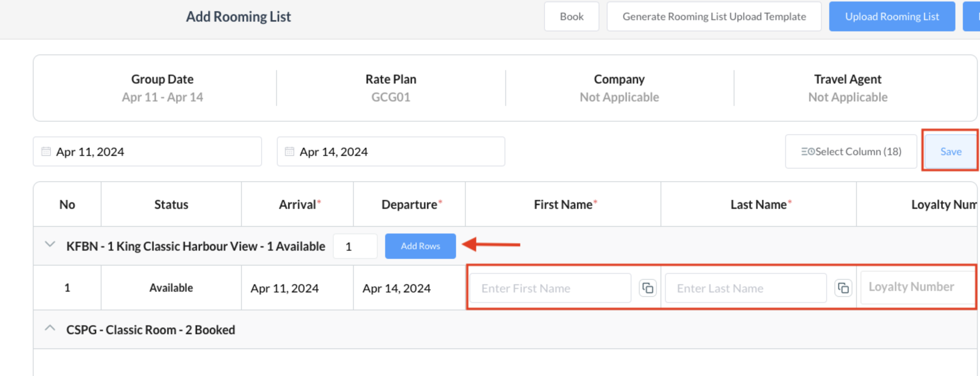980x376 pixels.
Task: Expand the CSPG Classic Room group
Action: (50, 328)
